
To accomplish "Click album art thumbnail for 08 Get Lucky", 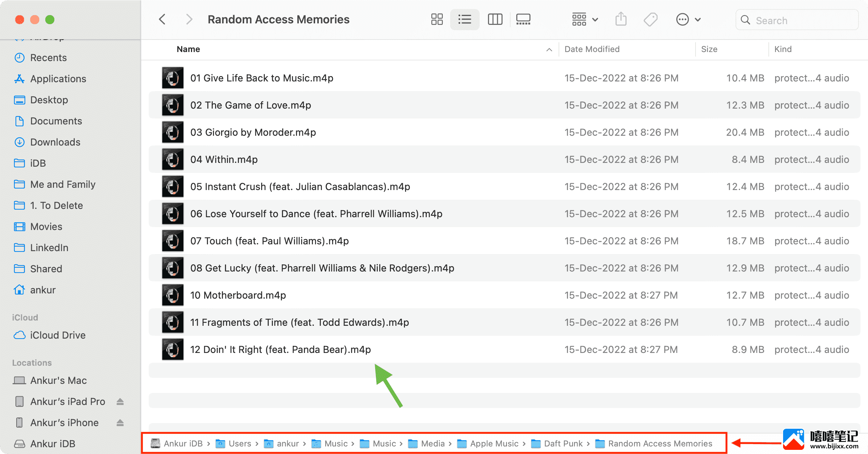I will click(173, 268).
